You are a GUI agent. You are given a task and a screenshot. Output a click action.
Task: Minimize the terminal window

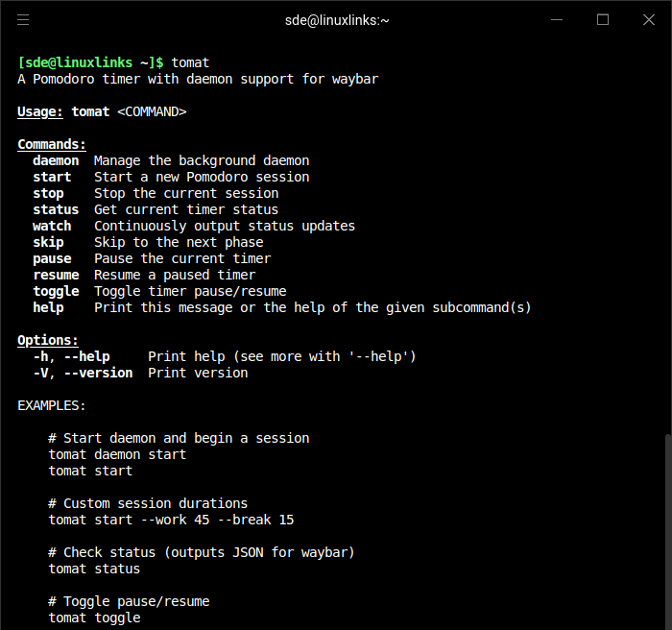557,20
